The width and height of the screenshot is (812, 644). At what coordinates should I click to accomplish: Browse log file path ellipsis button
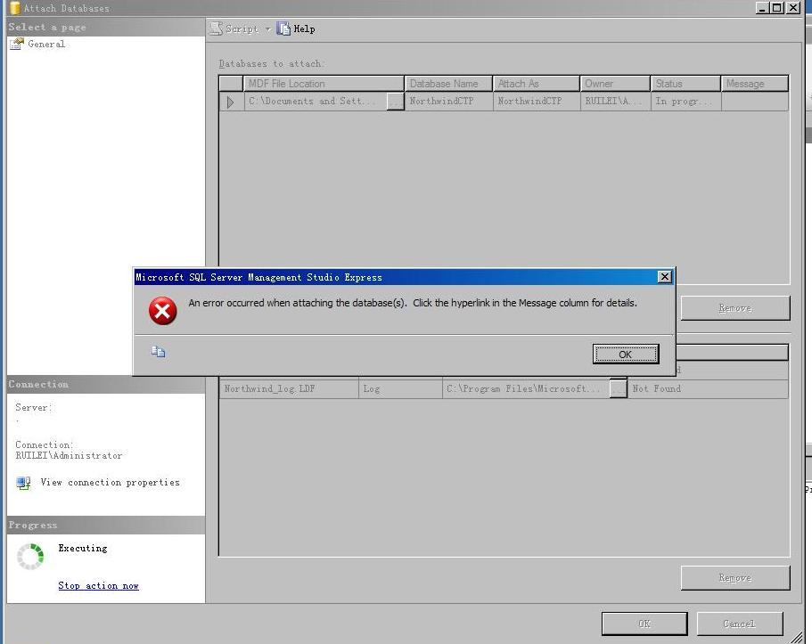pyautogui.click(x=618, y=388)
